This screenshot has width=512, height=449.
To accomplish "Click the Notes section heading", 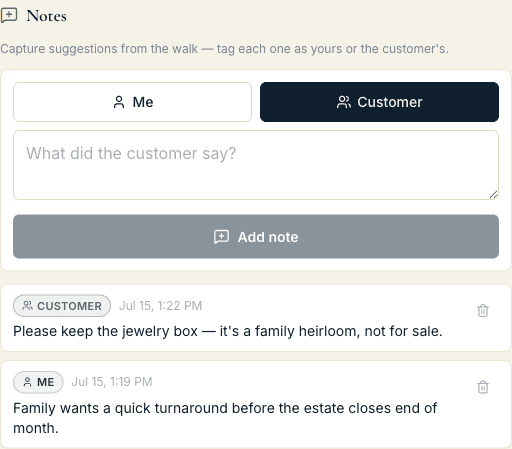I will pos(46,16).
